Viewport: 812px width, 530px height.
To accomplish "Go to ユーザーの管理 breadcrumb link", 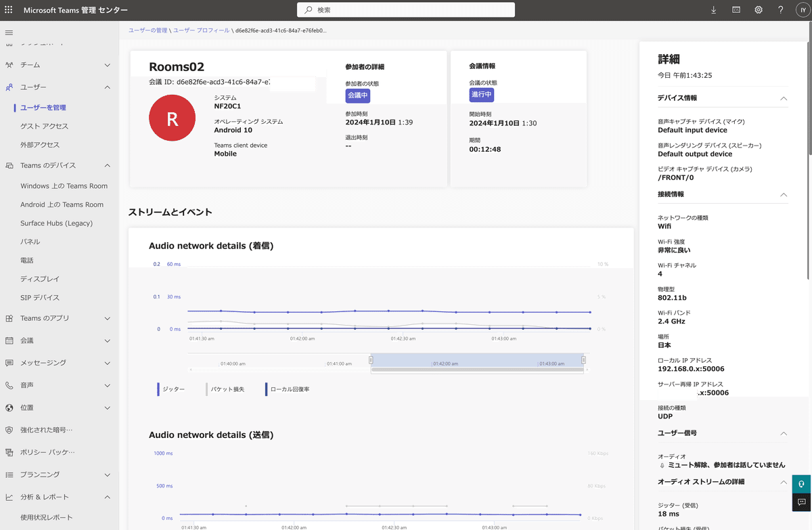I will pos(148,30).
